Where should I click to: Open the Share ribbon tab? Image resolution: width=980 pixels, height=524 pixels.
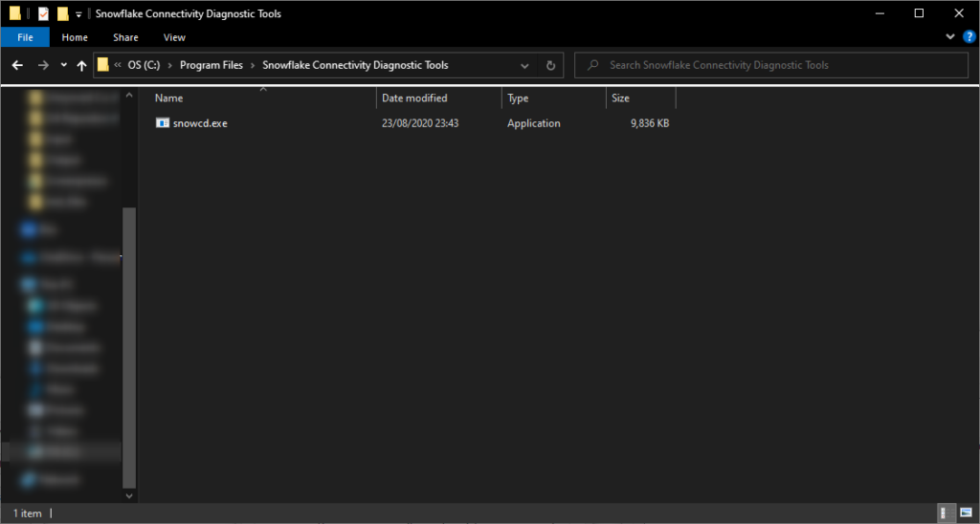pyautogui.click(x=125, y=37)
